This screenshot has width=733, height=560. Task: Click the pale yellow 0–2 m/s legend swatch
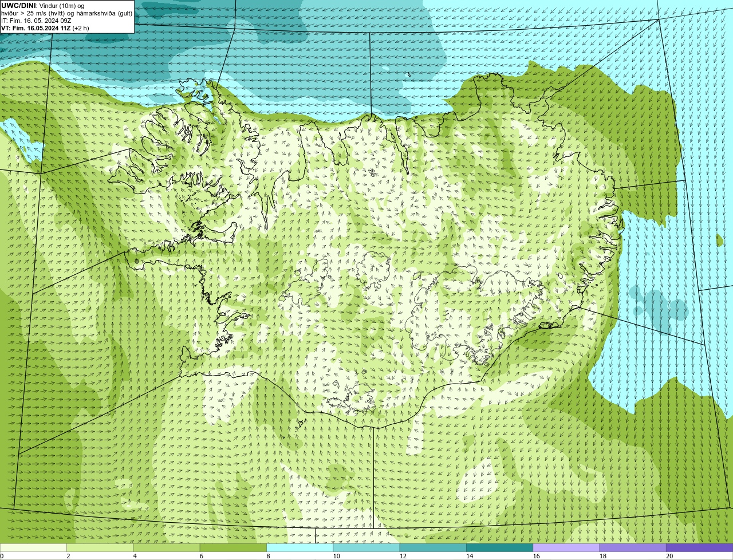[33, 547]
